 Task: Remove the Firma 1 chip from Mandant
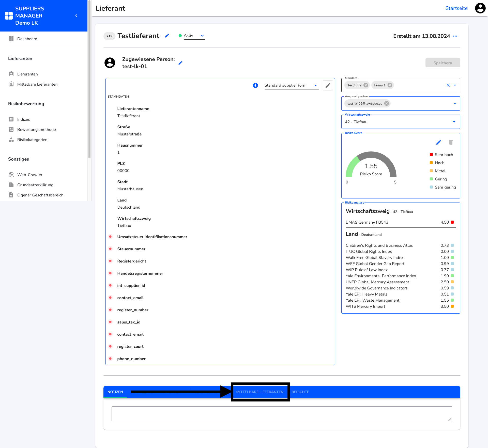[390, 85]
